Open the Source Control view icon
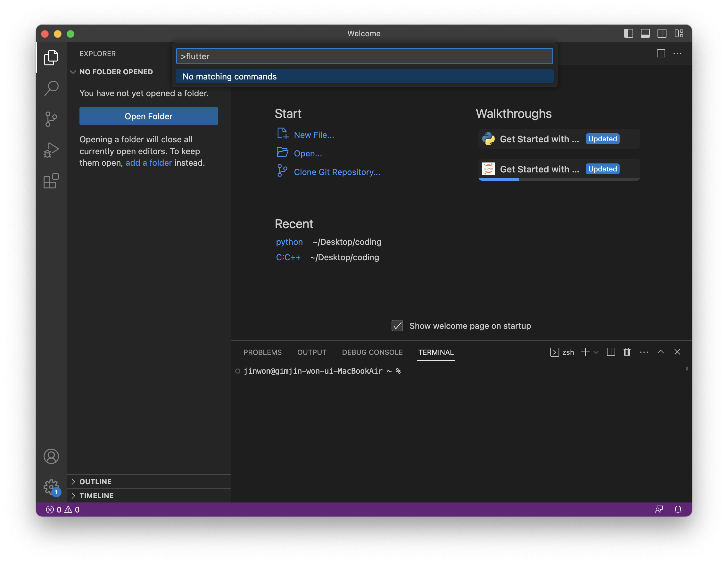Screen dimensions: 728x564 coord(51,119)
